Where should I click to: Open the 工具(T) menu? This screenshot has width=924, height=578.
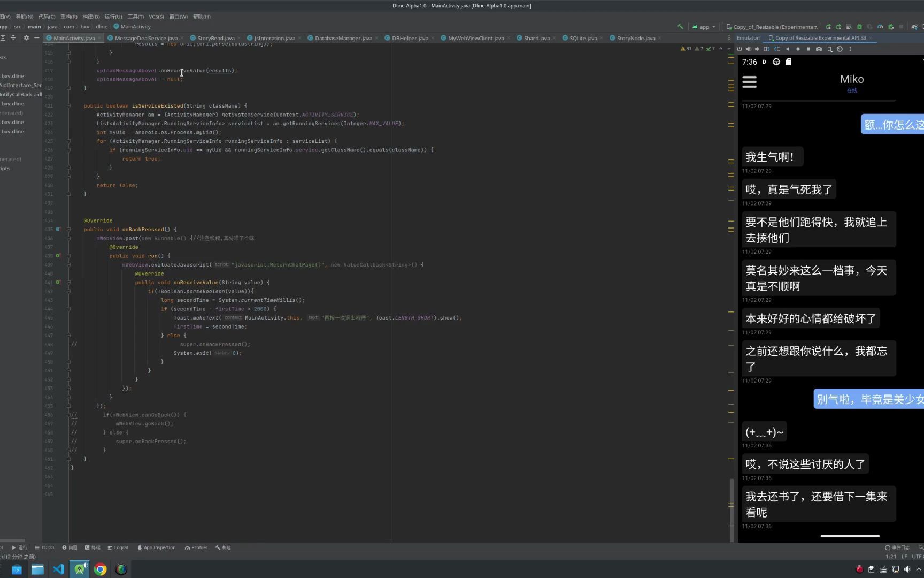pyautogui.click(x=135, y=17)
